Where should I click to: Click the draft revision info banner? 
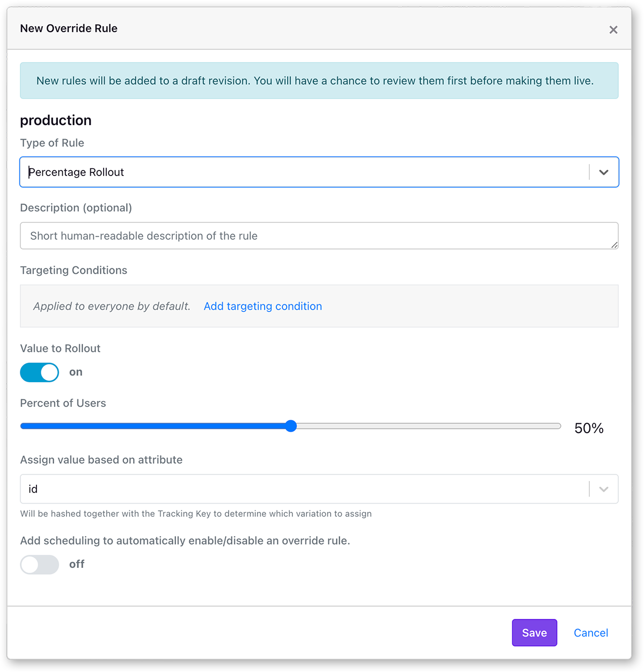point(319,81)
